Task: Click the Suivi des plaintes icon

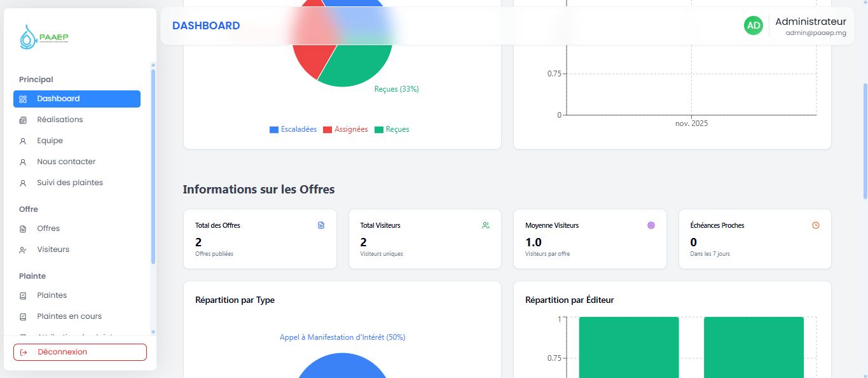Action: click(23, 183)
